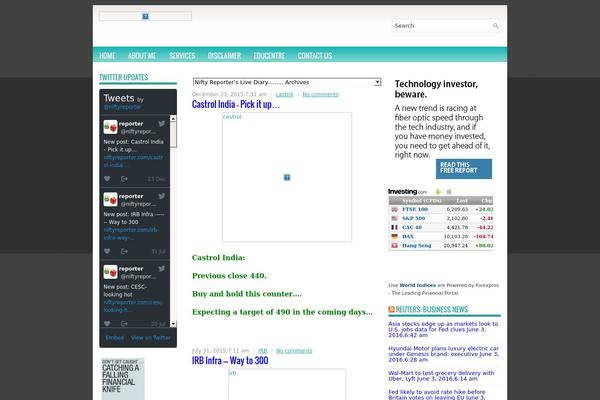The height and width of the screenshot is (400, 600).
Task: Click the Tweets widget scroll up arrow
Action: pyautogui.click(x=173, y=119)
